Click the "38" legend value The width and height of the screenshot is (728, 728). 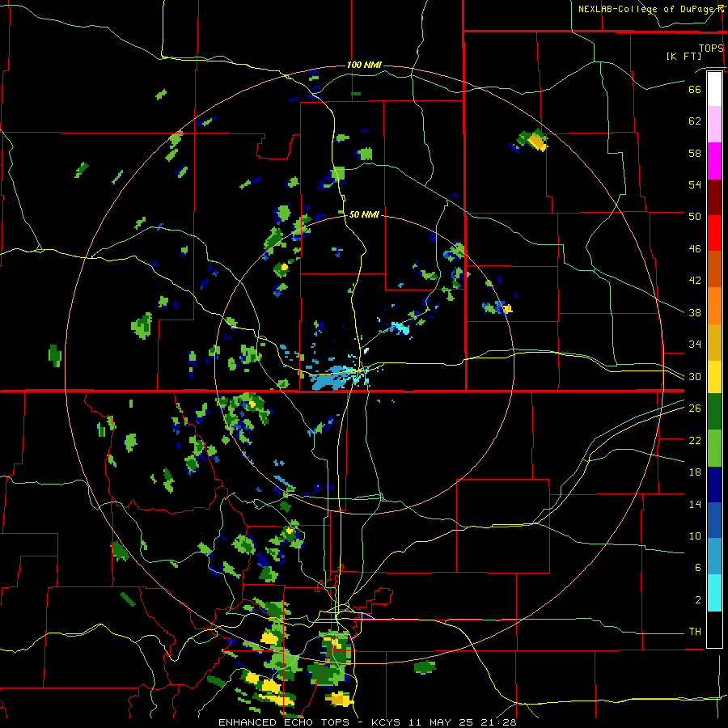tap(695, 312)
